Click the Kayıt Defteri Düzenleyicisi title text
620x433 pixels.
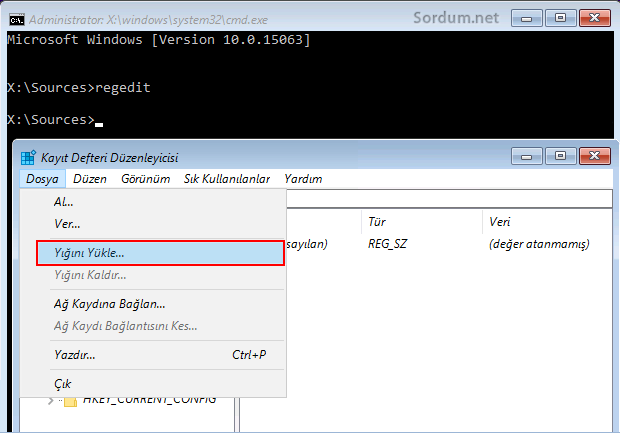click(110, 158)
